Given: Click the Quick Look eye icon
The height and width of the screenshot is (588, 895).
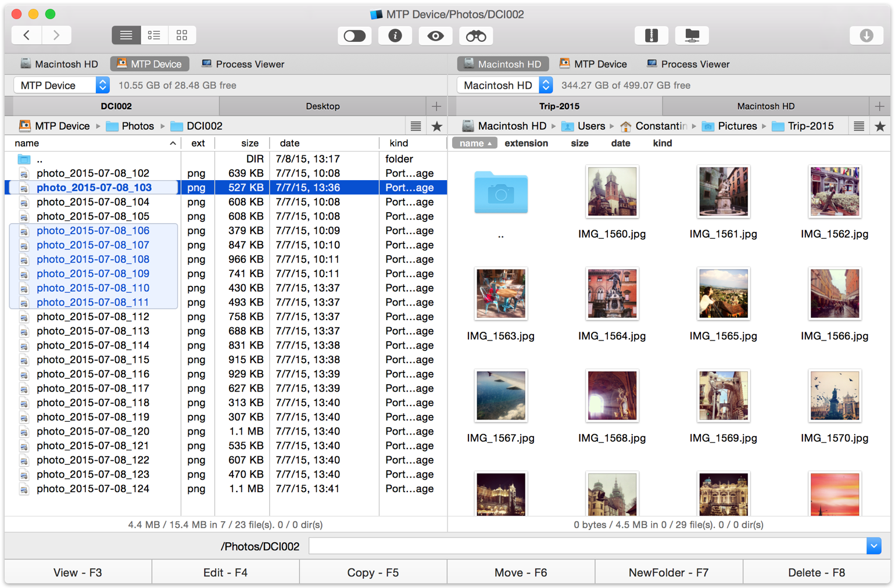Looking at the screenshot, I should tap(435, 36).
